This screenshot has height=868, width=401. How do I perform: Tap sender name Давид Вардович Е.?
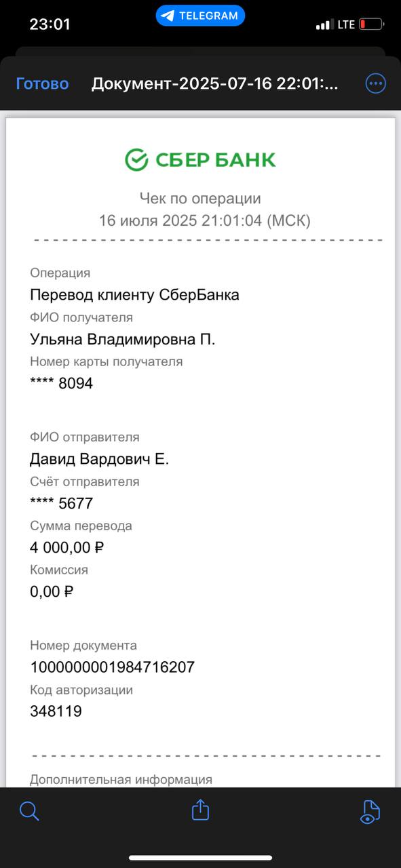point(99,459)
